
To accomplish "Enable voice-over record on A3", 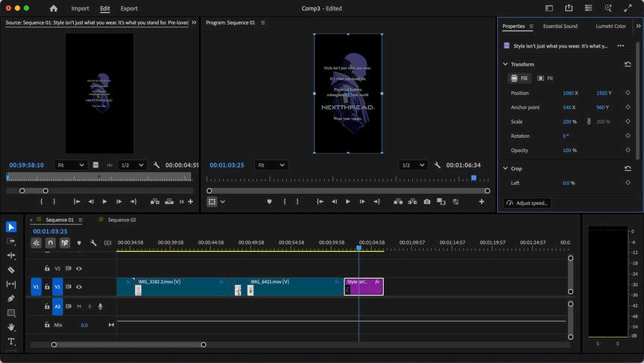I will (x=100, y=306).
